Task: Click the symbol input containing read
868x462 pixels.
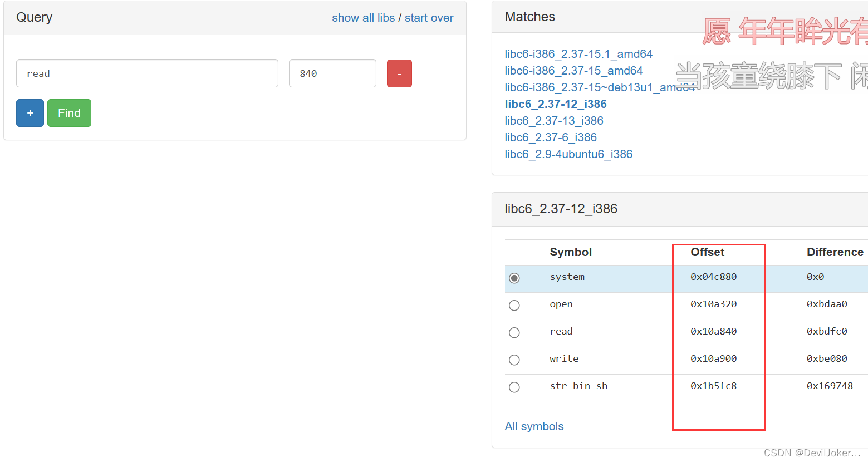Action: coord(146,73)
